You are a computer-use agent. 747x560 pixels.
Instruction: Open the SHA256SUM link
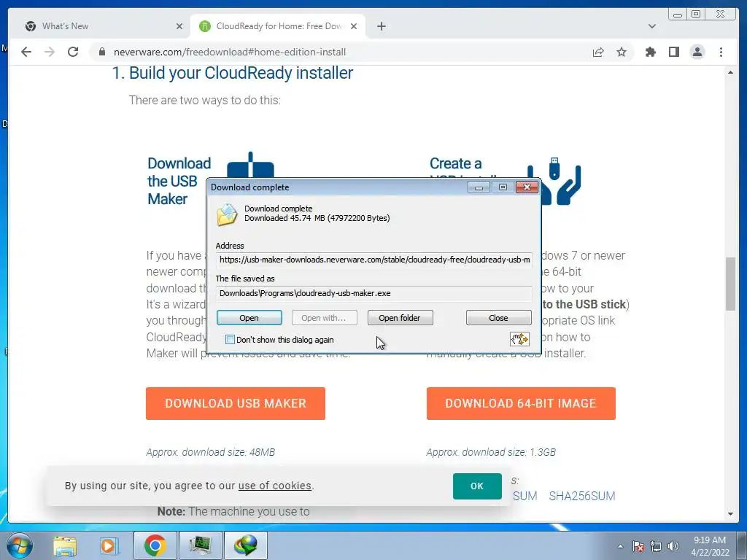[x=582, y=496]
